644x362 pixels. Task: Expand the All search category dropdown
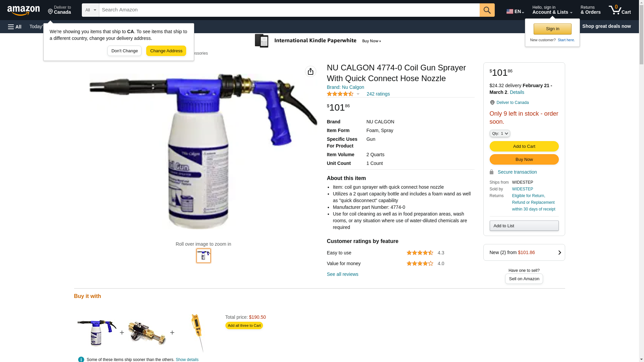tap(91, 10)
